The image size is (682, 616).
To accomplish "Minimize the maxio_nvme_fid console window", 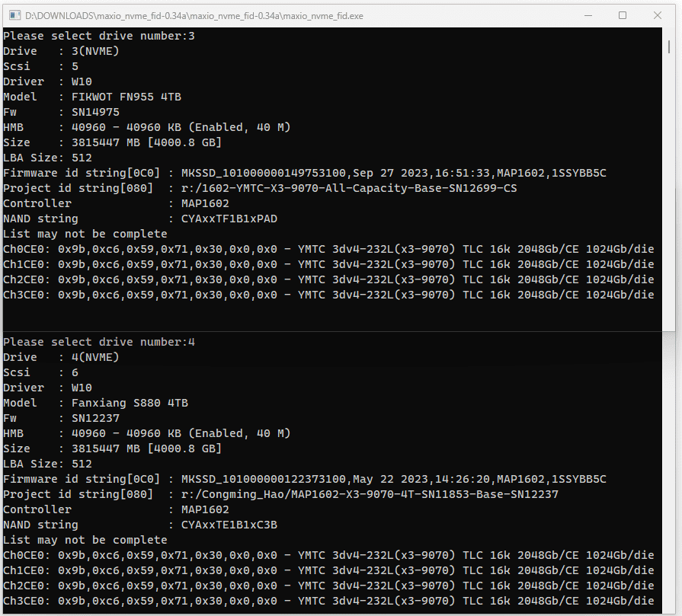I will [x=588, y=16].
